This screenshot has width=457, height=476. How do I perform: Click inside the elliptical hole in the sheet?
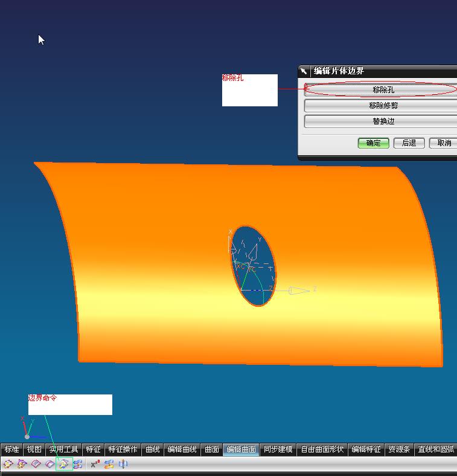point(254,266)
